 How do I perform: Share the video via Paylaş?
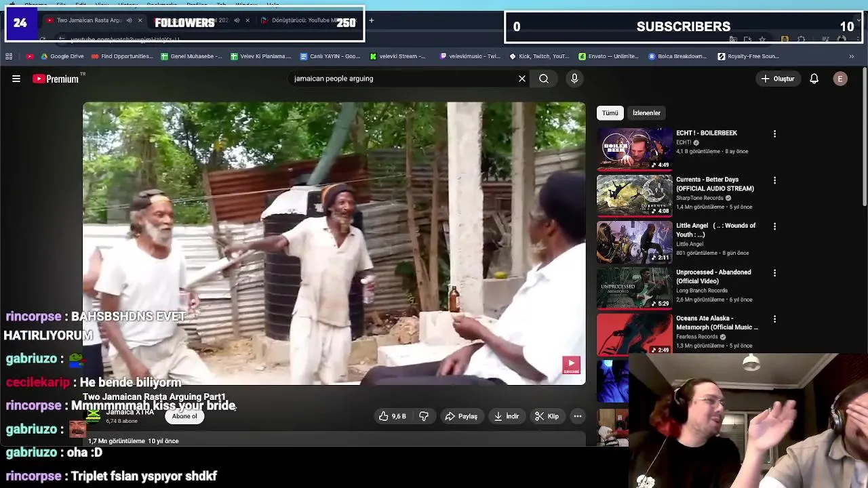point(461,416)
